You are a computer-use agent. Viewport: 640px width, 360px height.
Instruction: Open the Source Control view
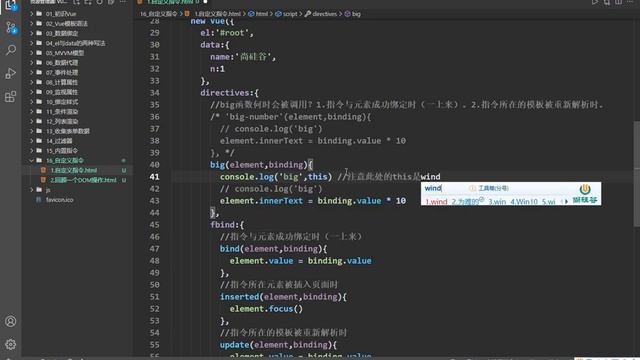coord(11,28)
